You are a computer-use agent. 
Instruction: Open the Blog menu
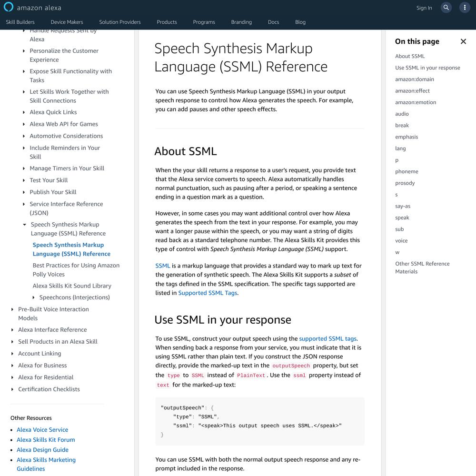(x=300, y=22)
